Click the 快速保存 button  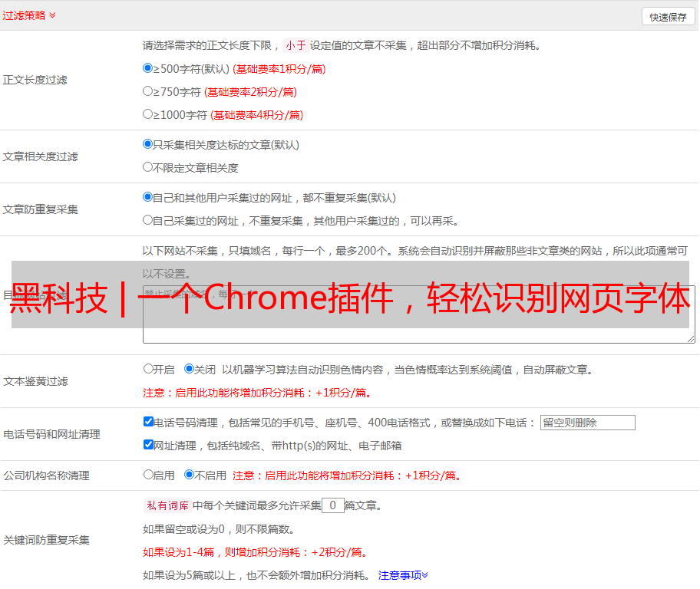[668, 17]
